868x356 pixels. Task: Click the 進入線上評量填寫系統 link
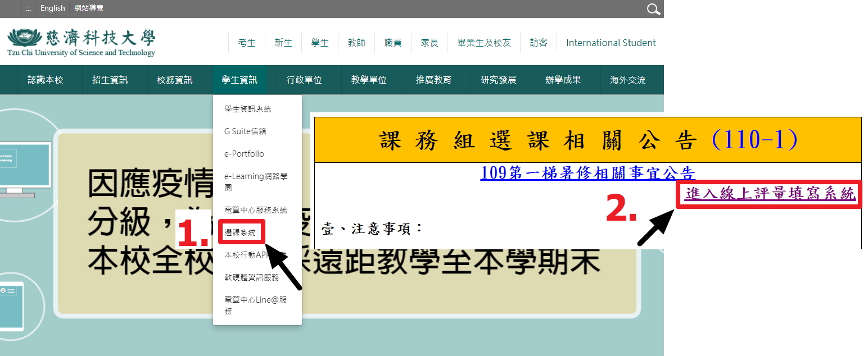coord(770,194)
